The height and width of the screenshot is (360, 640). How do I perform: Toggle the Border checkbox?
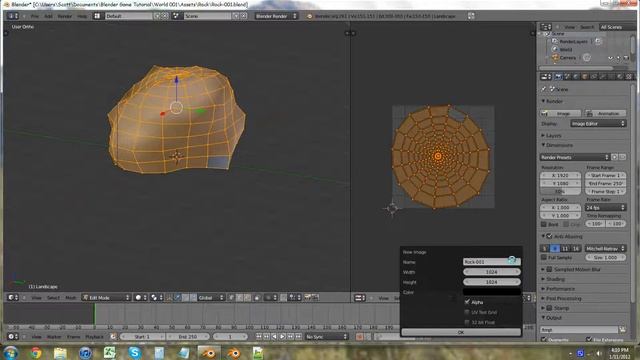[544, 224]
